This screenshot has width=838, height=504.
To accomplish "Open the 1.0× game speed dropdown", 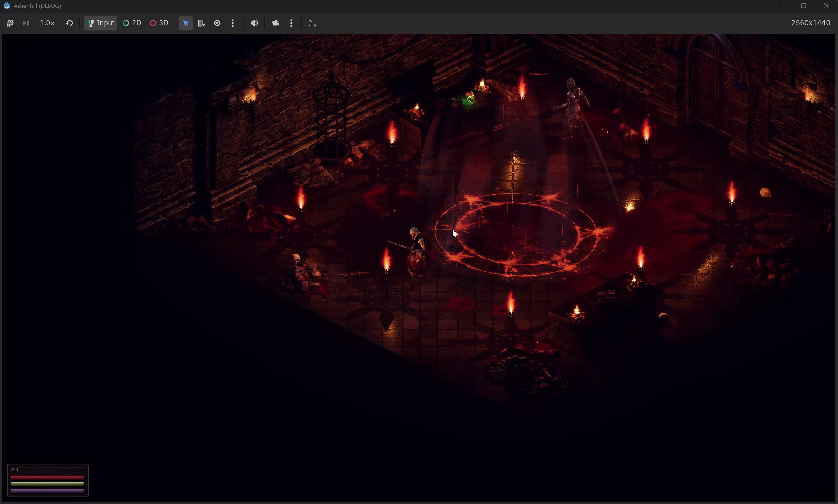I will click(x=47, y=23).
